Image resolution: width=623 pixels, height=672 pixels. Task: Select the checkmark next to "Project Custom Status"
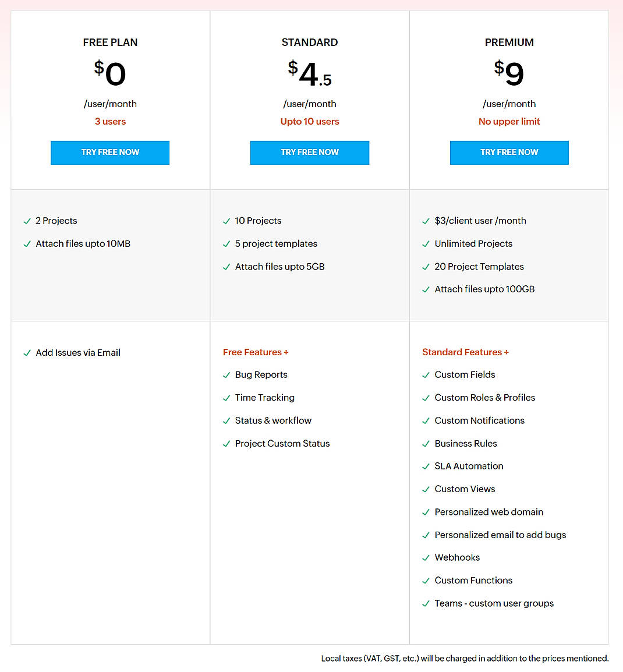pos(226,444)
